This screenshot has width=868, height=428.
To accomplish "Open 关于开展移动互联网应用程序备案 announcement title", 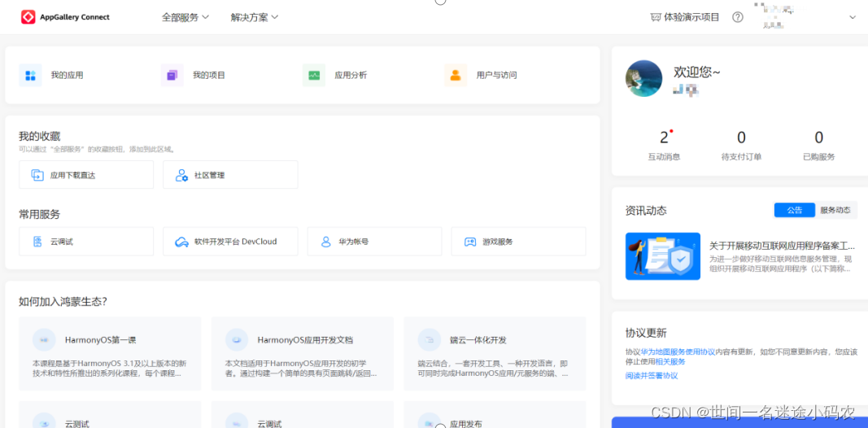I will pyautogui.click(x=783, y=246).
